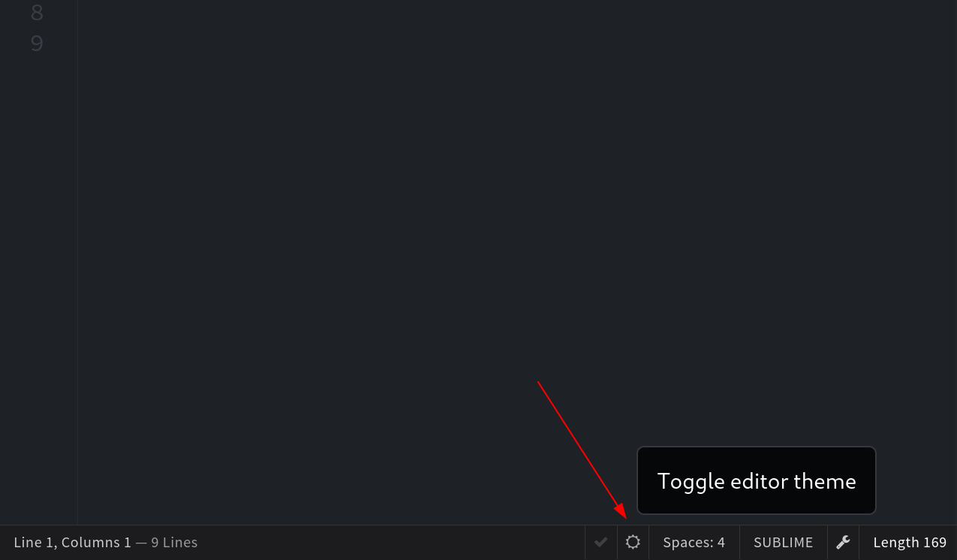
Task: Click the Line 1, Columns 1 cursor indicator
Action: click(73, 542)
